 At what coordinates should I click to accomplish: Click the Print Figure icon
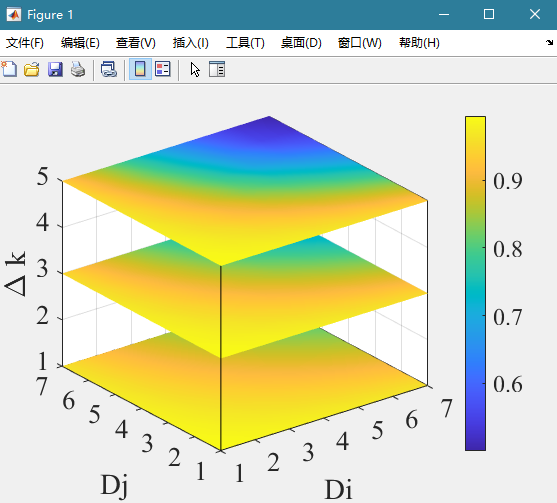pos(78,69)
